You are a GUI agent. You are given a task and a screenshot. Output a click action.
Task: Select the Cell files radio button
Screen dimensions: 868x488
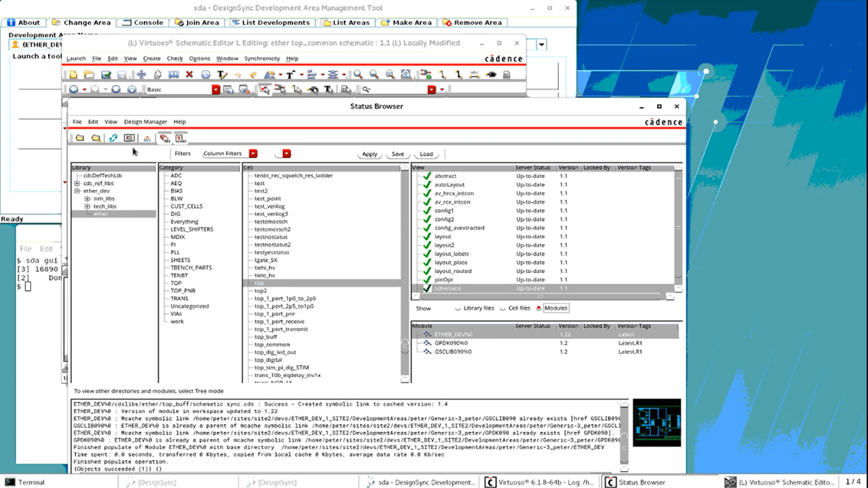coord(502,308)
